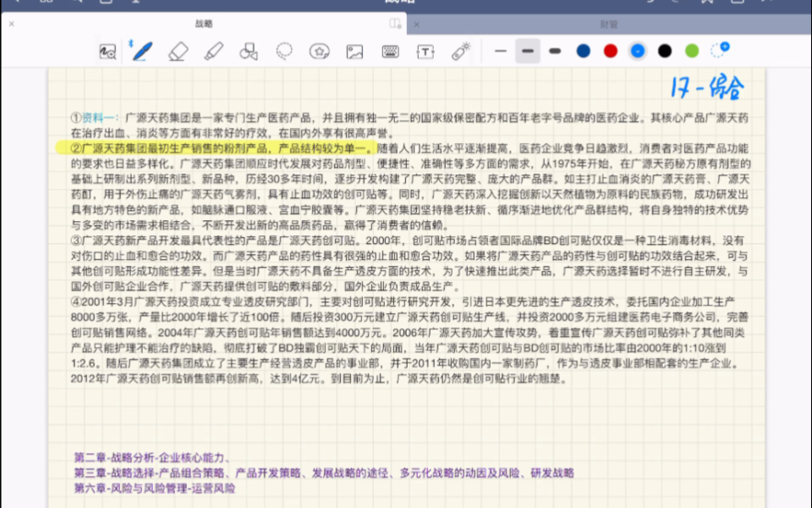Image resolution: width=812 pixels, height=508 pixels.
Task: Open the sticker tool
Action: [320, 52]
